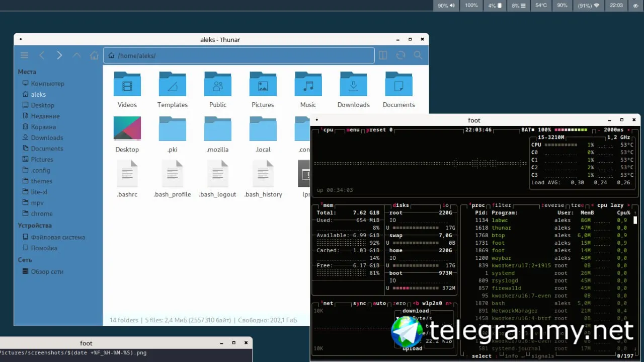Toggle the disks label in btop

[x=400, y=205]
